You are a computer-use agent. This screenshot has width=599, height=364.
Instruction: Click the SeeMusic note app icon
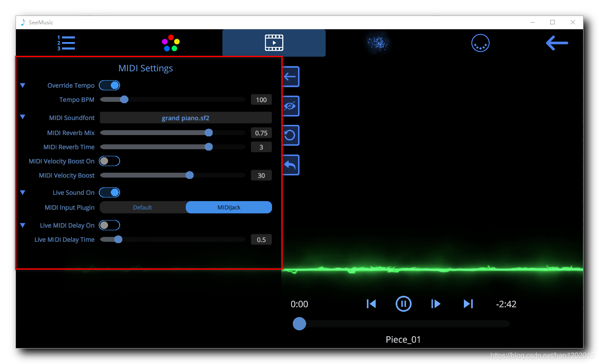pos(23,22)
